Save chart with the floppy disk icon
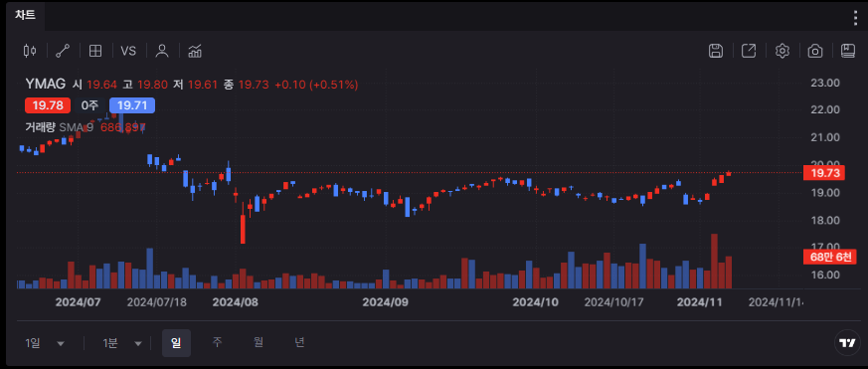 716,51
